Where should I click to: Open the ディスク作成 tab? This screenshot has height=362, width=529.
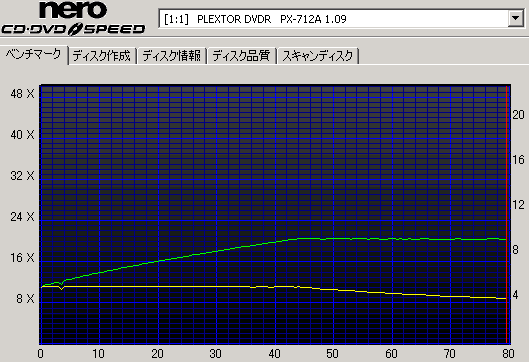pyautogui.click(x=102, y=56)
